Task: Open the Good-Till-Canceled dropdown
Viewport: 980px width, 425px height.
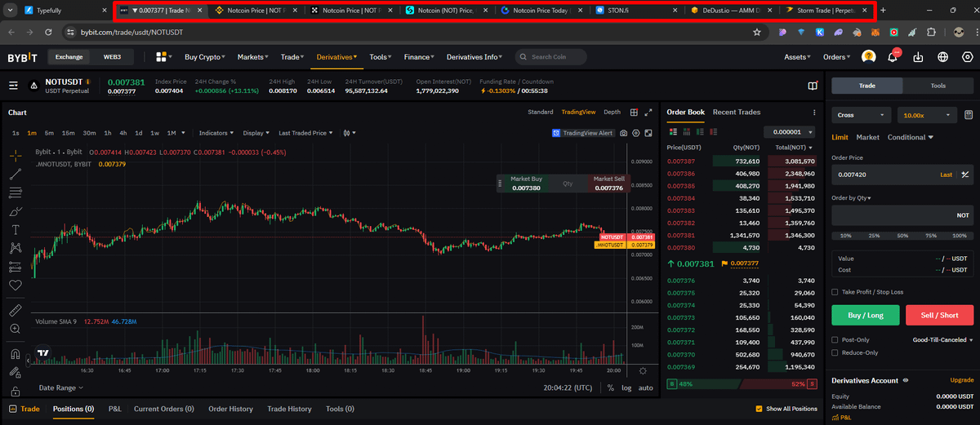Action: 943,340
